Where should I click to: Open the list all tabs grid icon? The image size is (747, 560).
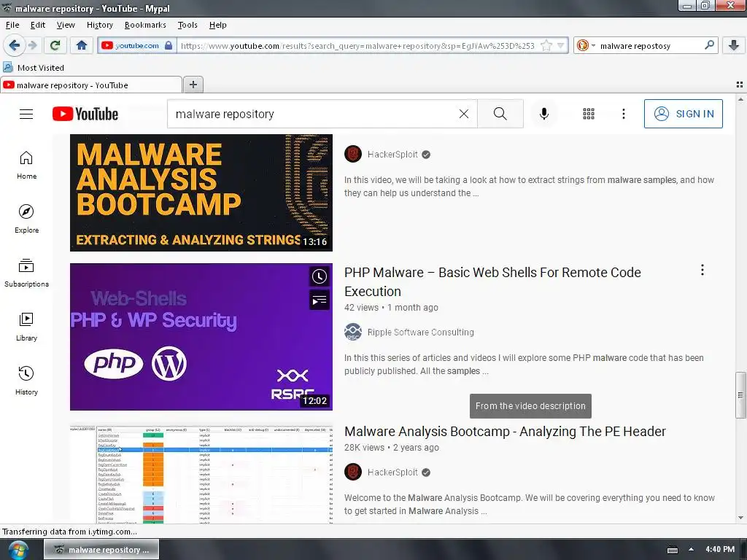pos(740,85)
